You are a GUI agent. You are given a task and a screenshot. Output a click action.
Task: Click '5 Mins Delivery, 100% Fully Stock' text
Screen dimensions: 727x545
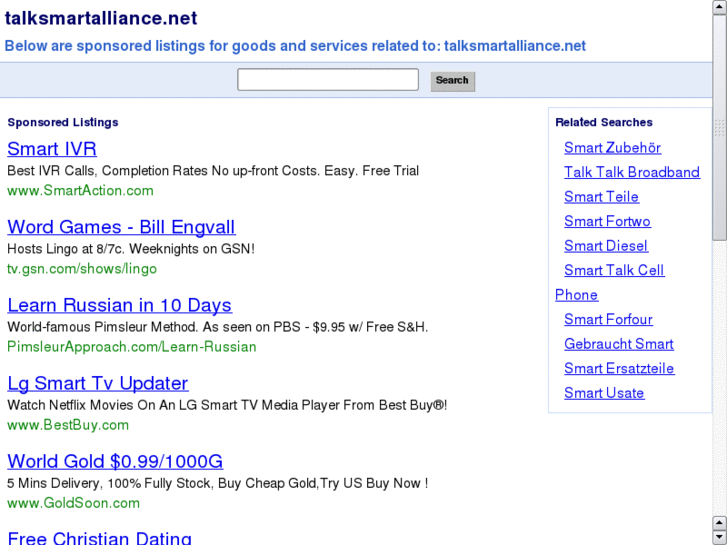point(217,483)
